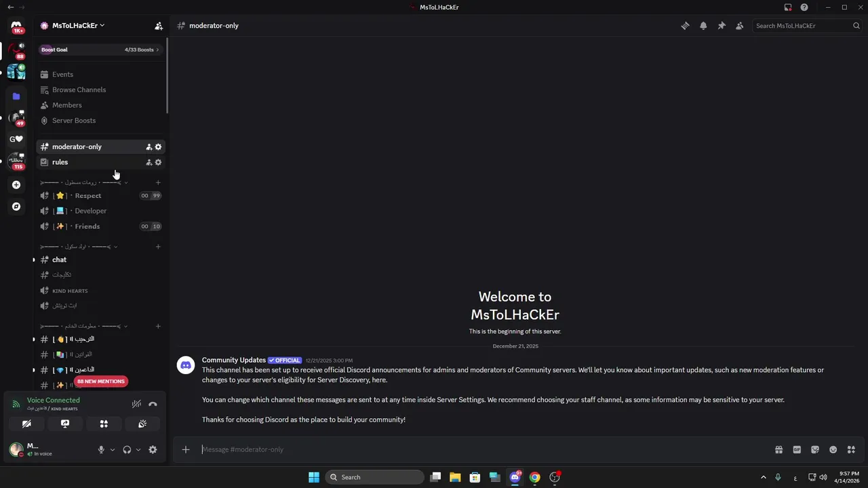Jump to 88 NEW MENTIONS
The image size is (868, 488).
100,381
